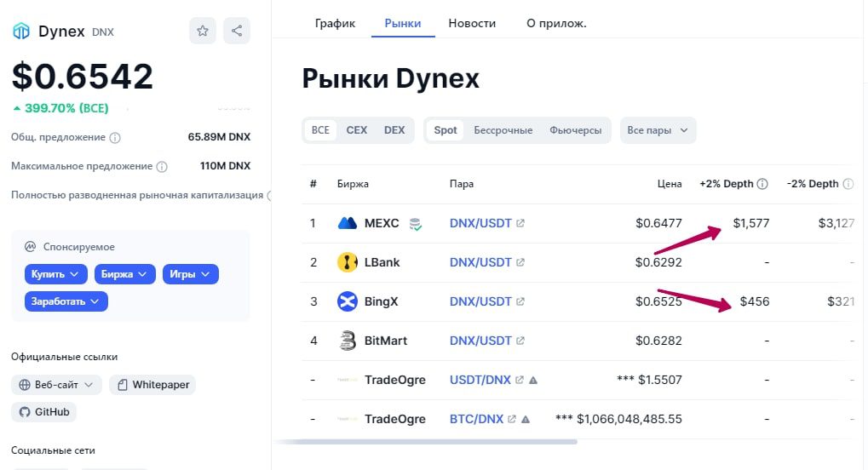This screenshot has height=470, width=868.
Task: Select the DEX exchange filter
Action: pyautogui.click(x=394, y=130)
